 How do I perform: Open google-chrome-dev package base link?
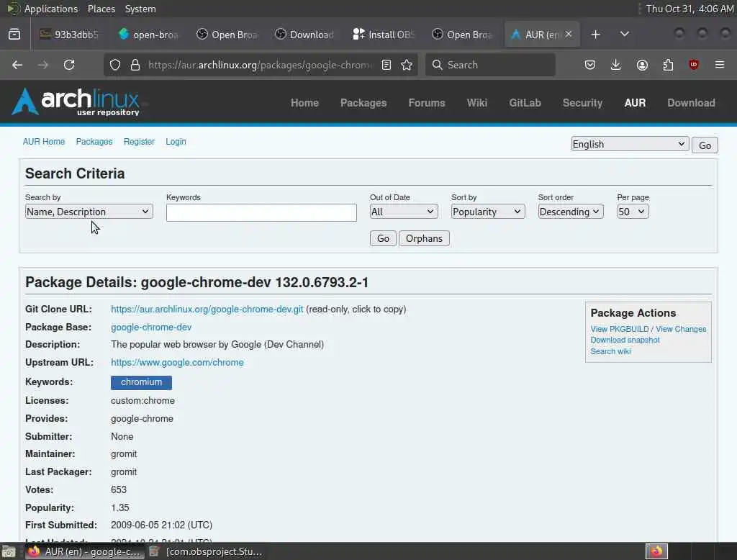(x=151, y=327)
